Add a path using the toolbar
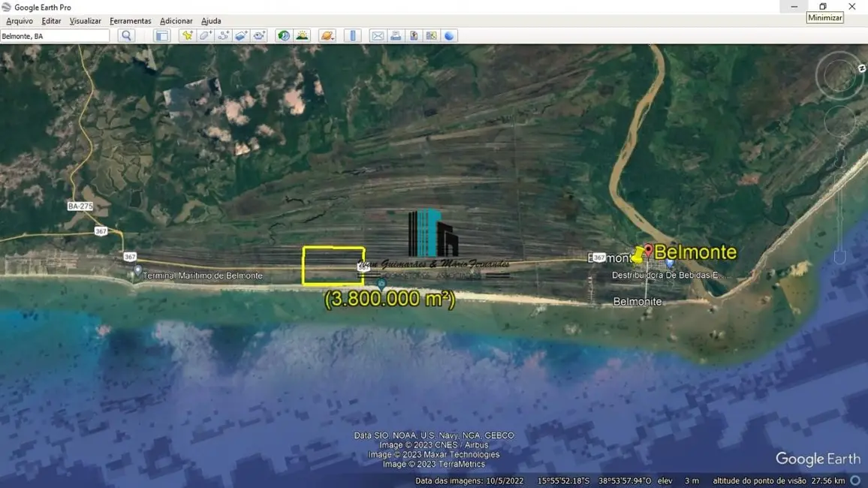Image resolution: width=868 pixels, height=488 pixels. 223,36
